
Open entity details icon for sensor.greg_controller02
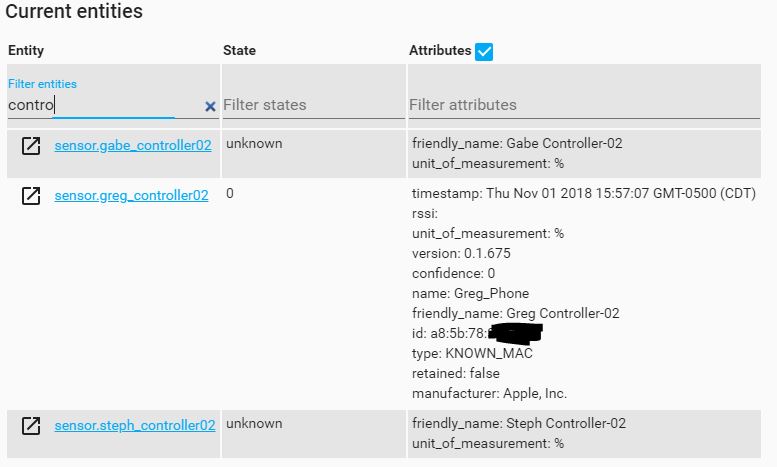pos(31,196)
